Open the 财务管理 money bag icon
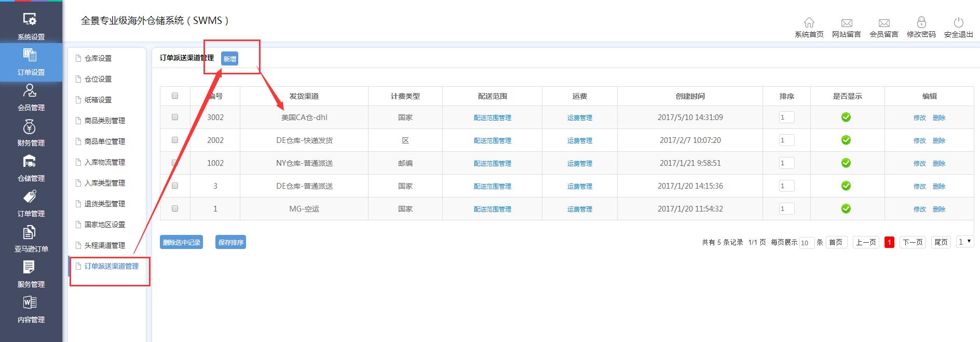This screenshot has height=342, width=980. (x=31, y=127)
